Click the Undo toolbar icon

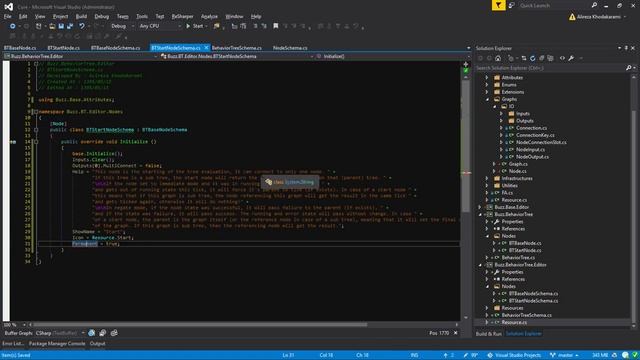pyautogui.click(x=82, y=26)
